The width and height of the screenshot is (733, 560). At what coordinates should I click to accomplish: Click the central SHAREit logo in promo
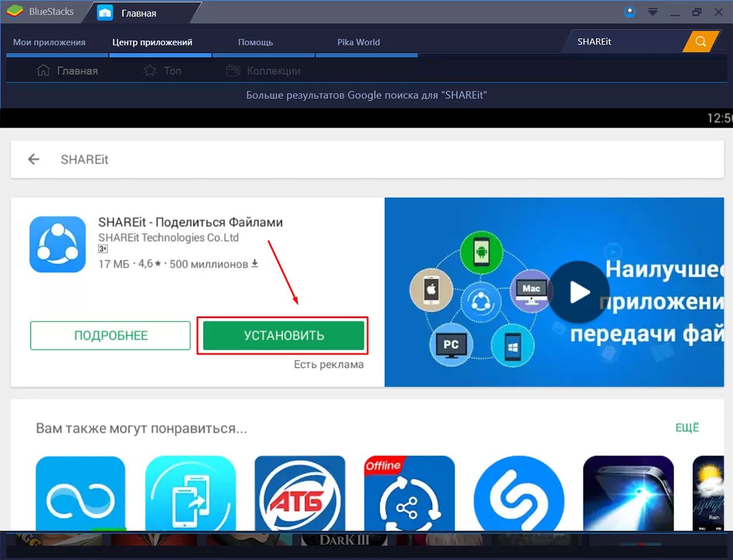point(481,301)
